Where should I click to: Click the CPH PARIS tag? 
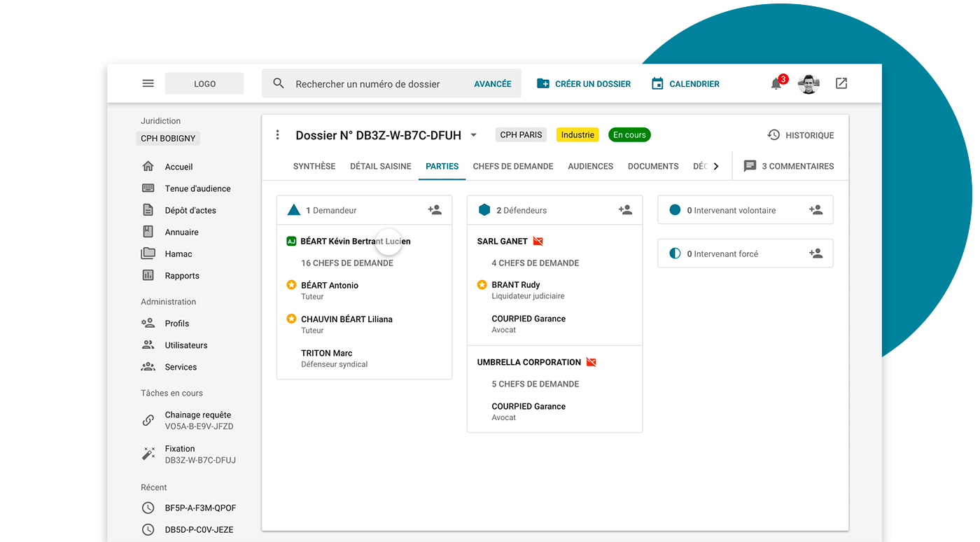click(x=521, y=134)
